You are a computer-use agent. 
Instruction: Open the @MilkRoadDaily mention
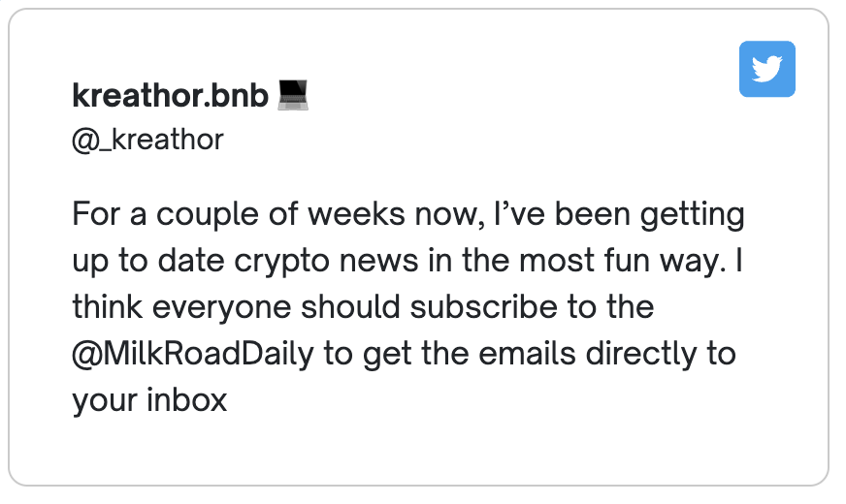click(192, 354)
